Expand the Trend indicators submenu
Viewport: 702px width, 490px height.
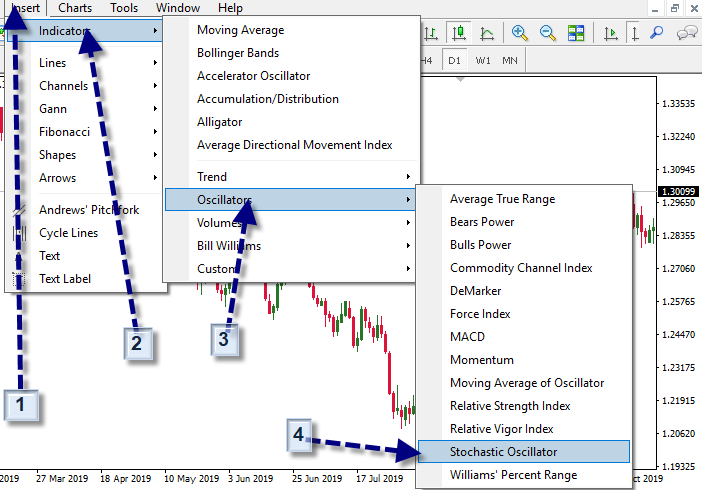(290, 176)
